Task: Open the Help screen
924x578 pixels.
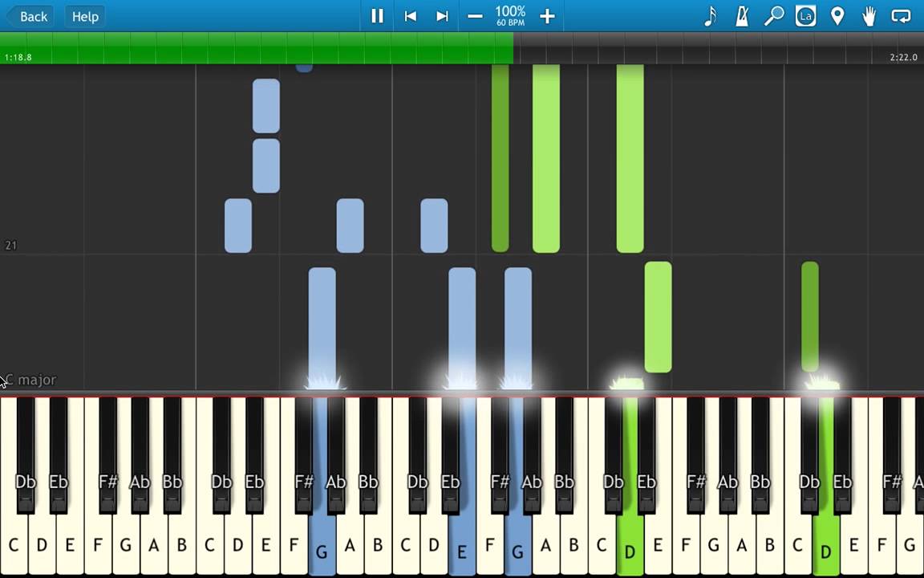Action: pos(85,16)
